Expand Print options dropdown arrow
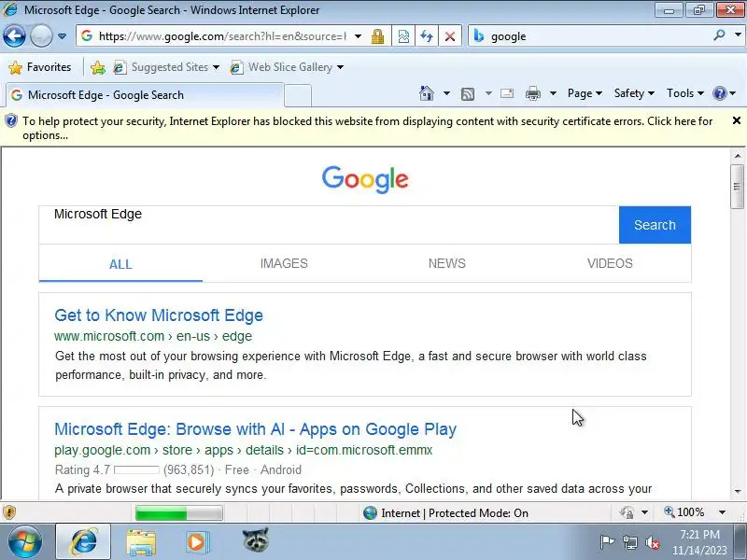Screen dimensions: 747x560 pos(553,93)
